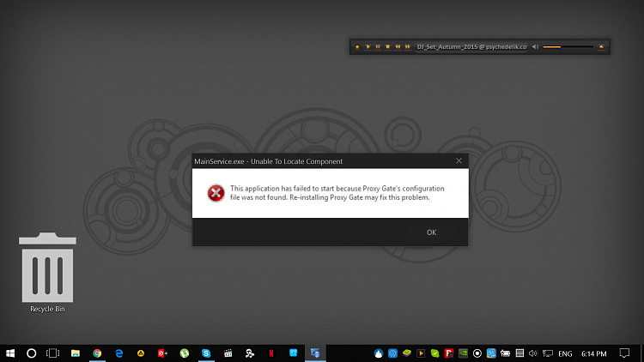Skip to previous track in player
The image size is (644, 362).
[398, 47]
